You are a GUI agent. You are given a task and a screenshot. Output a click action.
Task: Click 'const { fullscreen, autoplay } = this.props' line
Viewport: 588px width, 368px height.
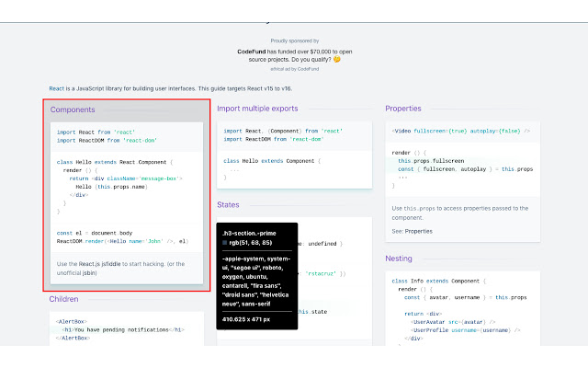click(x=466, y=169)
